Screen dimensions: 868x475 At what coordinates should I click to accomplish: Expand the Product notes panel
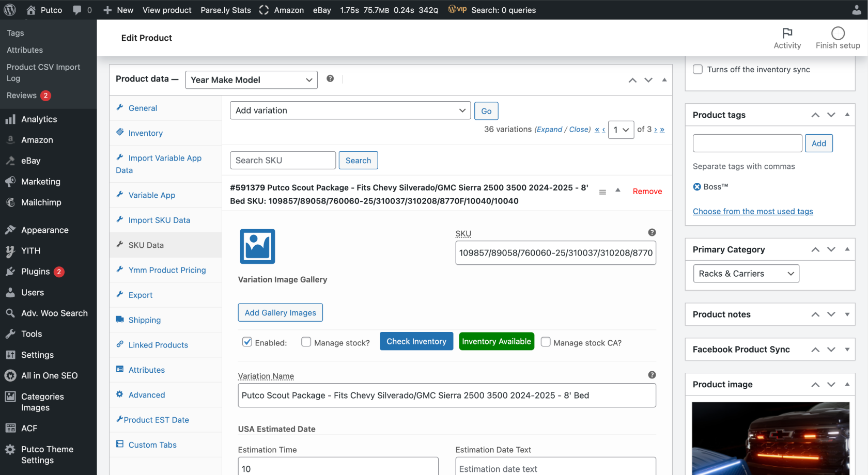(847, 314)
